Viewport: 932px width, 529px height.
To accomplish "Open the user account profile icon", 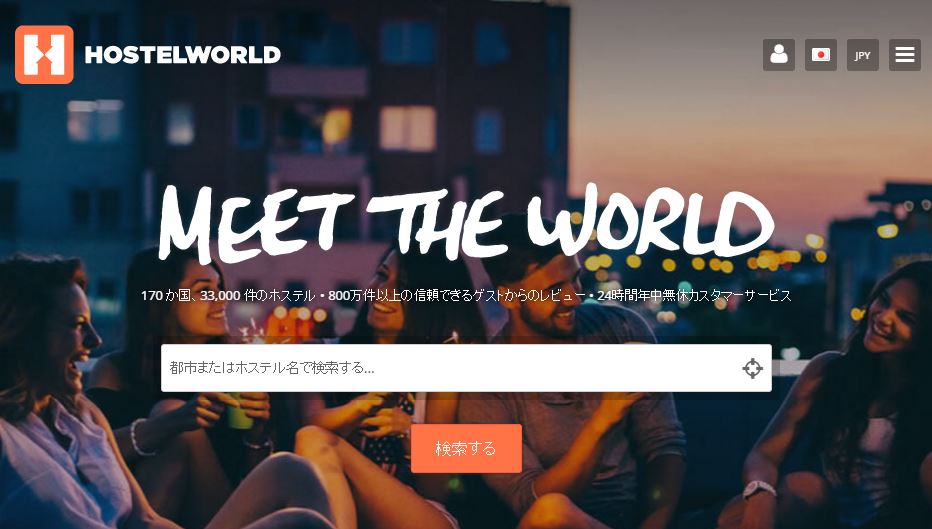I will pos(779,55).
